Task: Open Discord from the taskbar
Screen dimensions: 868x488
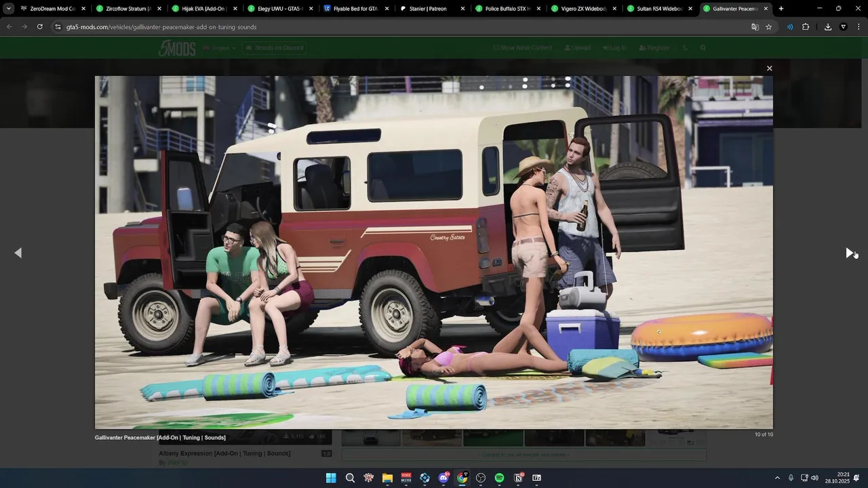Action: [x=443, y=478]
